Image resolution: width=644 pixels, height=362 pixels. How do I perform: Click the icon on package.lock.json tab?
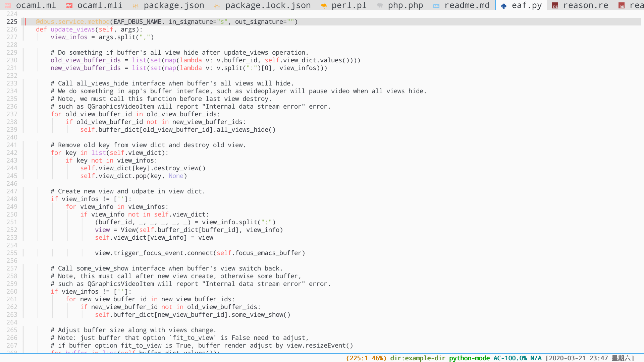pyautogui.click(x=217, y=6)
